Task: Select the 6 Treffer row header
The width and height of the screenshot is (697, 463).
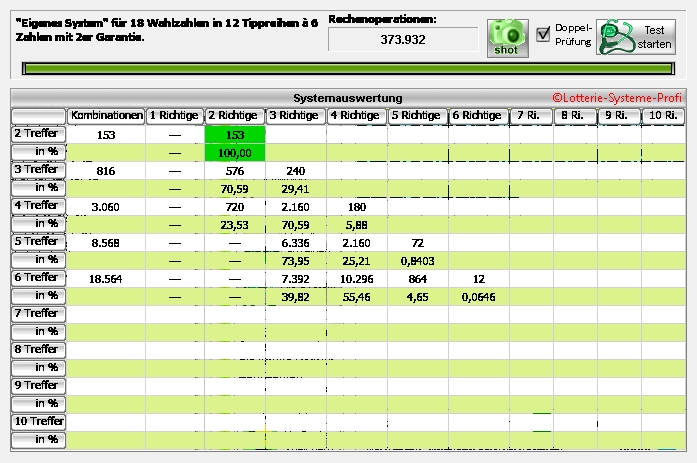Action: click(38, 277)
